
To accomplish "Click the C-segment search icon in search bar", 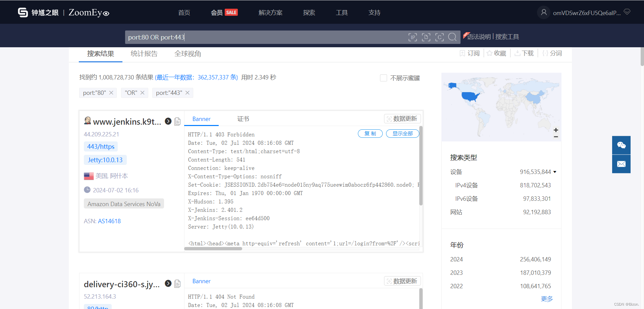I will (x=439, y=37).
